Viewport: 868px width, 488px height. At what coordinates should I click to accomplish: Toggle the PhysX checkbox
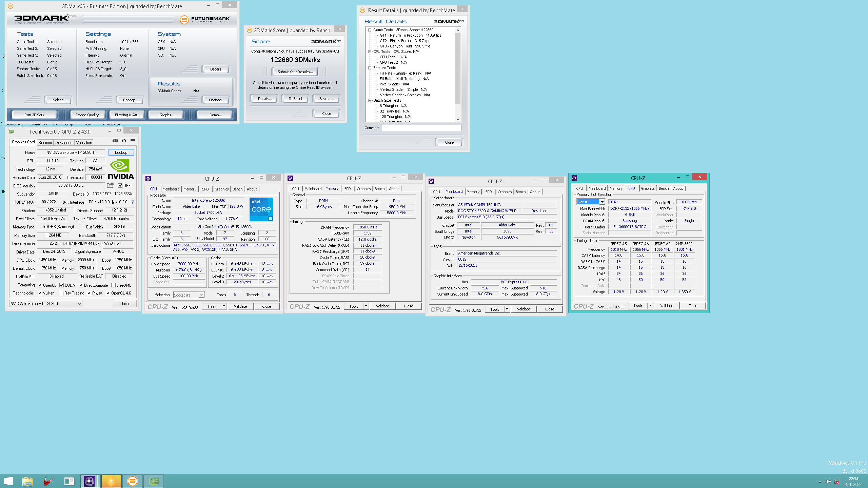pos(89,293)
